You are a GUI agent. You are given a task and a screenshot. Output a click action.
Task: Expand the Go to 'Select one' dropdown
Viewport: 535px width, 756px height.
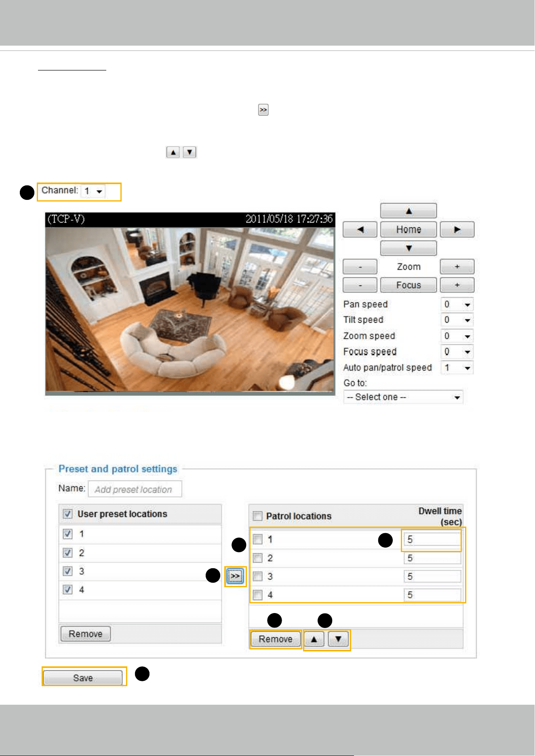tap(403, 397)
